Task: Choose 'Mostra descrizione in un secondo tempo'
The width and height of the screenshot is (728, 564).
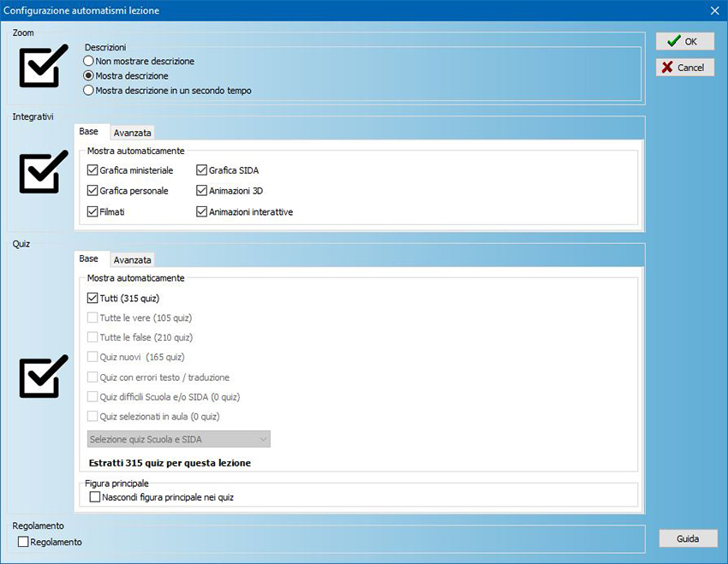Action: click(x=89, y=90)
